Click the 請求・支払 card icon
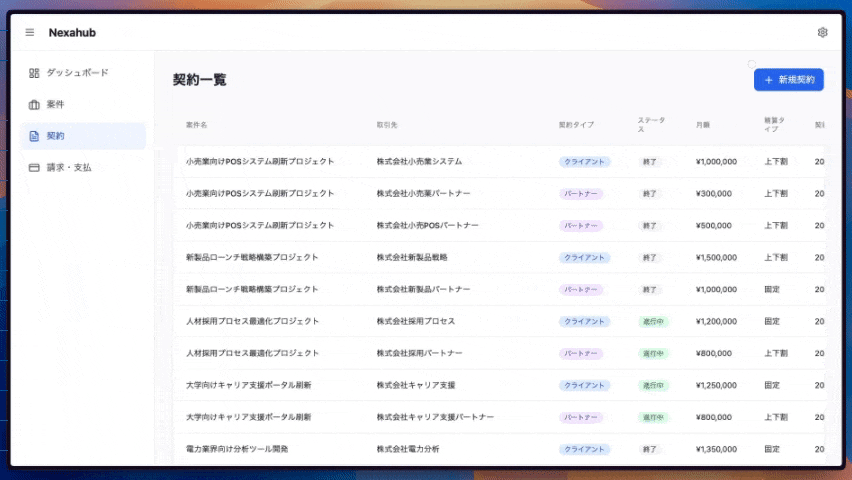Viewport: 852px width, 480px height. (34, 167)
